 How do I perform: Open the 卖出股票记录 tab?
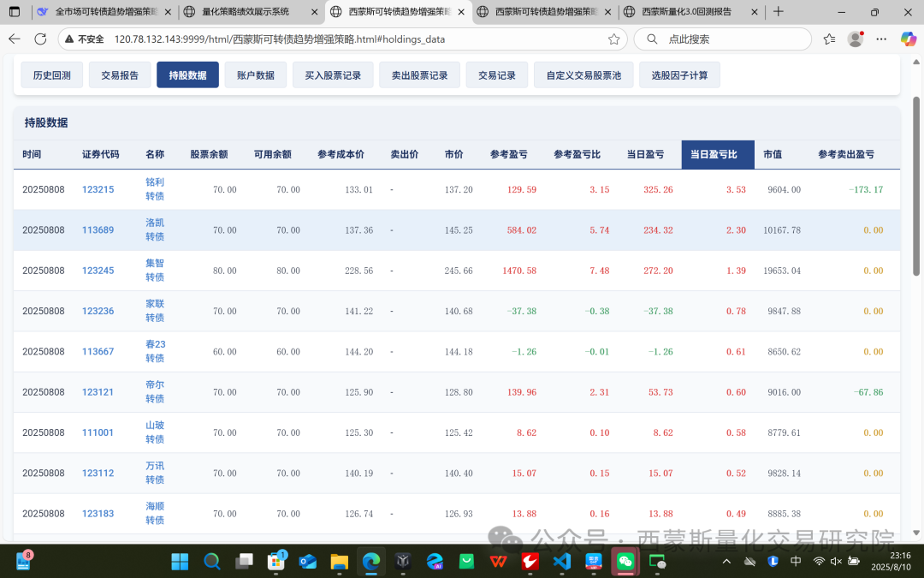419,74
